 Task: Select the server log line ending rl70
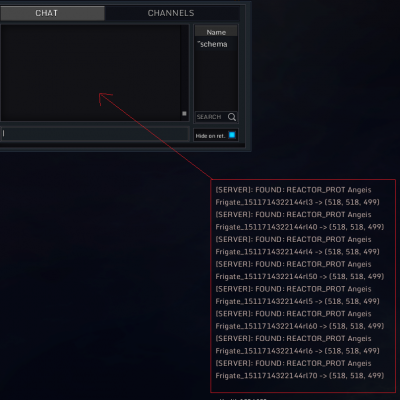[x=300, y=369]
